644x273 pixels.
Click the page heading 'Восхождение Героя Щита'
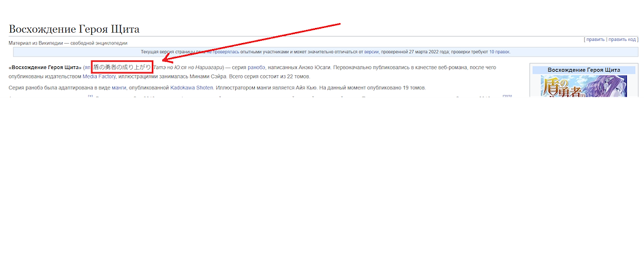(x=74, y=29)
